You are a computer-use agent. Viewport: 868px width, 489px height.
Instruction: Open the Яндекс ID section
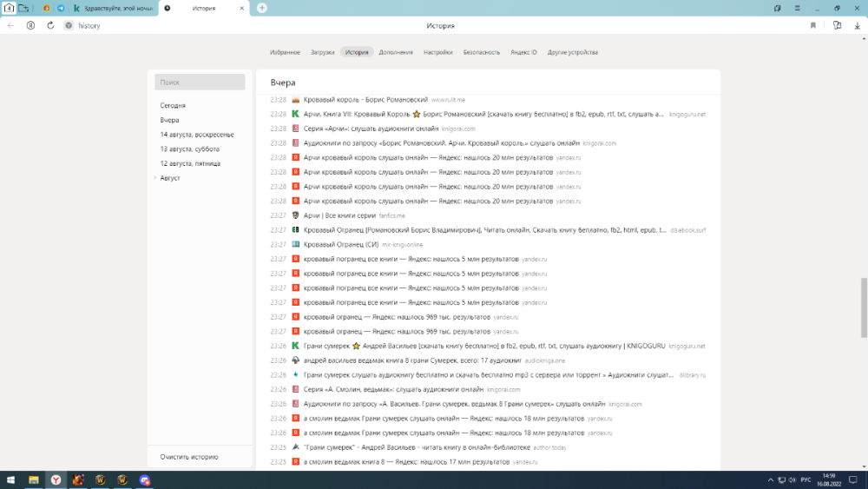[523, 52]
